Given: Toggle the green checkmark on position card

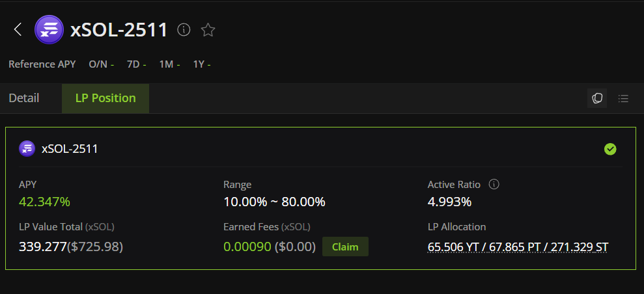Looking at the screenshot, I should point(610,149).
